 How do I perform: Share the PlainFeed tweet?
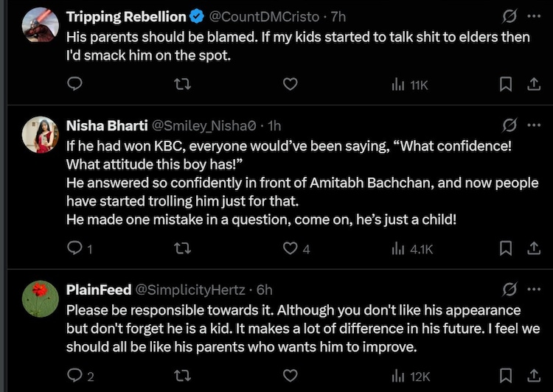point(533,376)
